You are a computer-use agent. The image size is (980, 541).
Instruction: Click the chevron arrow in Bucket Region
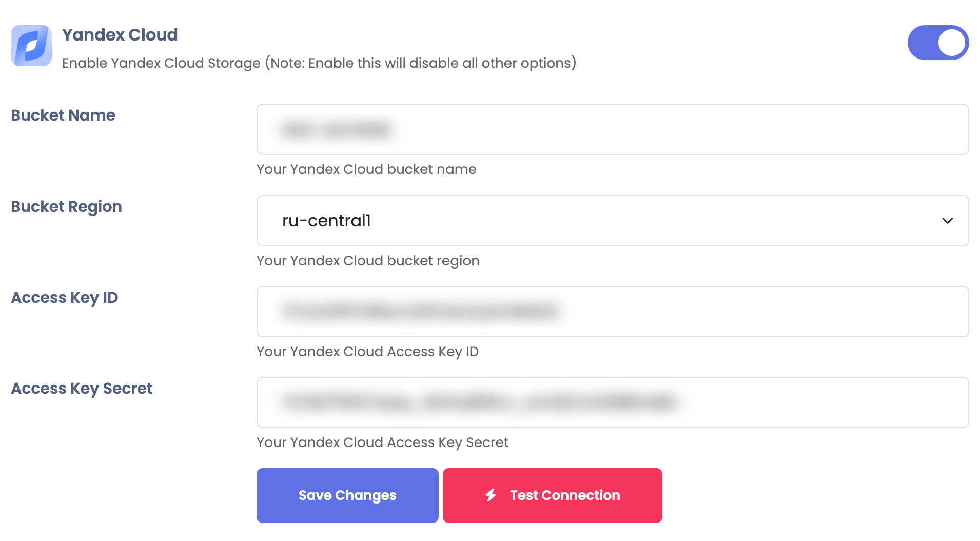pos(947,221)
